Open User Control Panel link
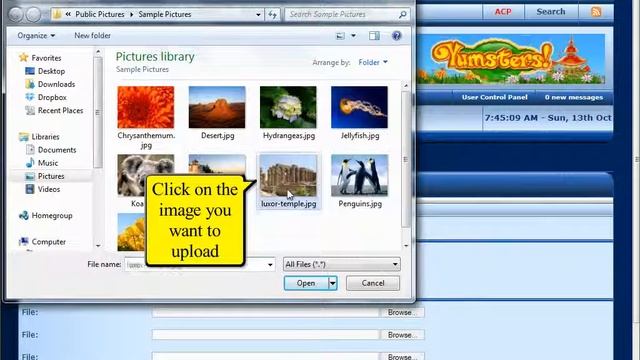Image resolution: width=640 pixels, height=360 pixels. click(x=494, y=97)
